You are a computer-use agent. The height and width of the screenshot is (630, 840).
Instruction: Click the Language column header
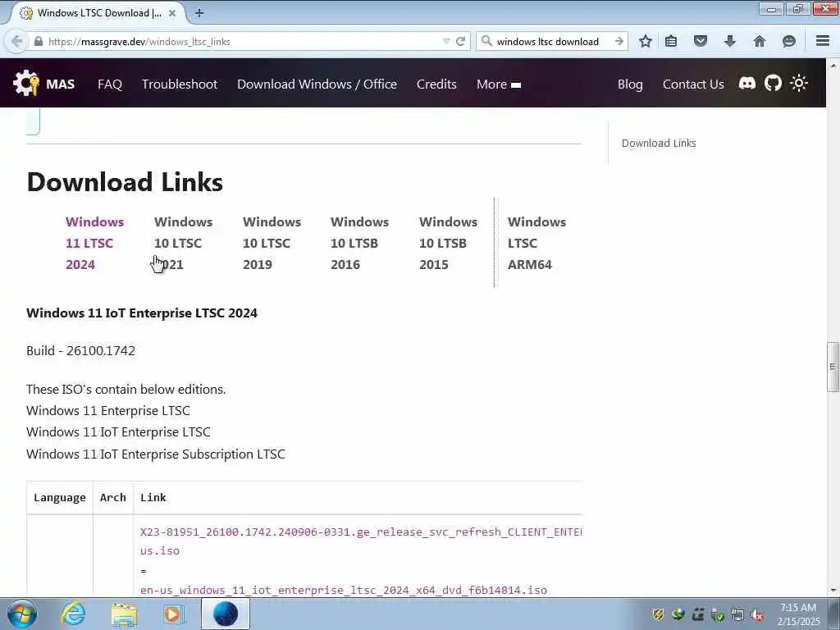(x=59, y=498)
